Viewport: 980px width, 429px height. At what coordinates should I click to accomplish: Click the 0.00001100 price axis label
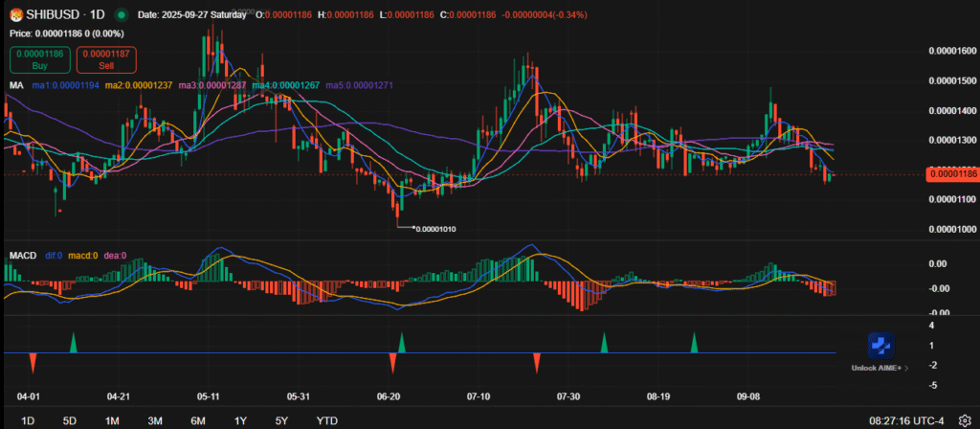pyautogui.click(x=952, y=199)
